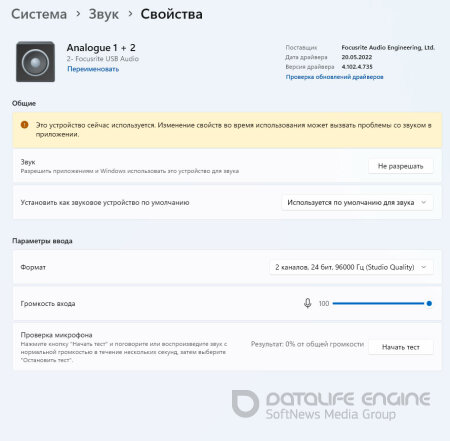450x441 pixels.
Task: Click the DataLife Engine logo
Action: point(331,405)
